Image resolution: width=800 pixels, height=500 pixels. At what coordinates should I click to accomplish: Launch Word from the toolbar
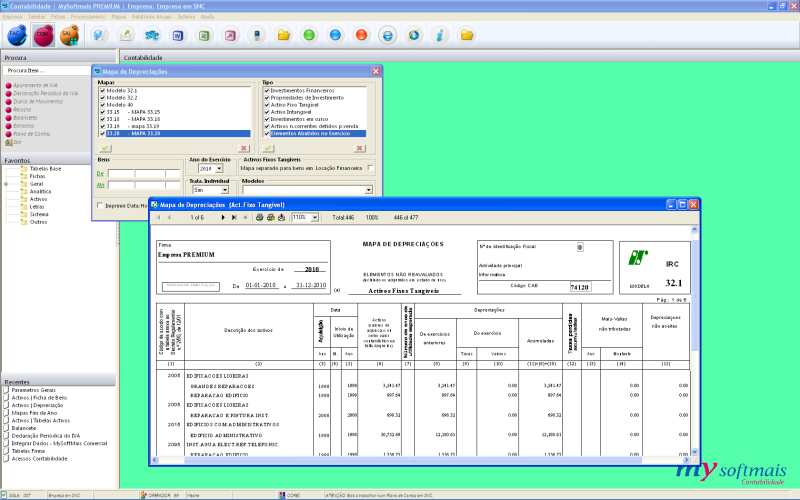[178, 35]
